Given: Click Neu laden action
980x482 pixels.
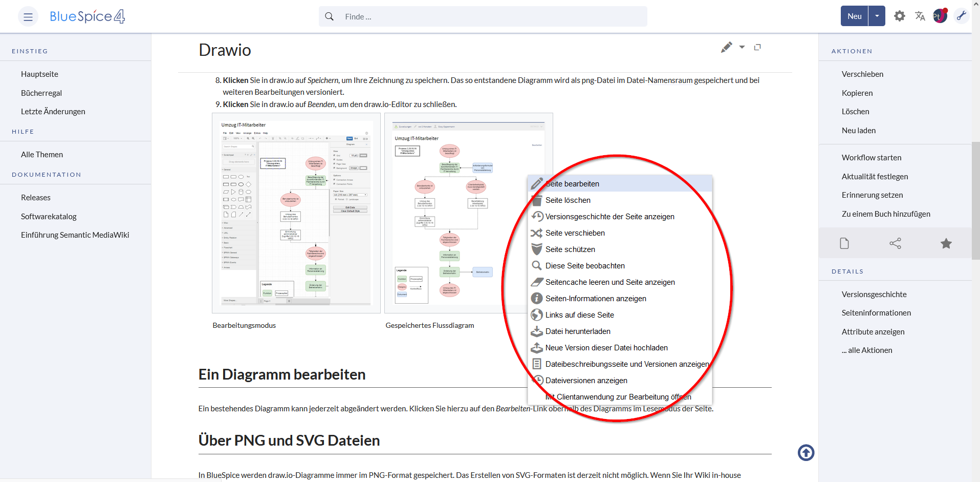Looking at the screenshot, I should click(x=859, y=131).
